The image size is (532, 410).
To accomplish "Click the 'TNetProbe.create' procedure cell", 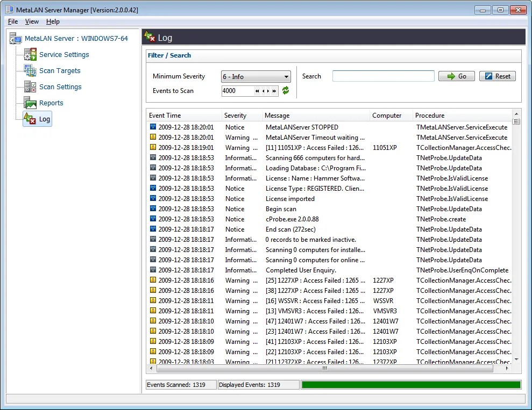I will point(441,219).
